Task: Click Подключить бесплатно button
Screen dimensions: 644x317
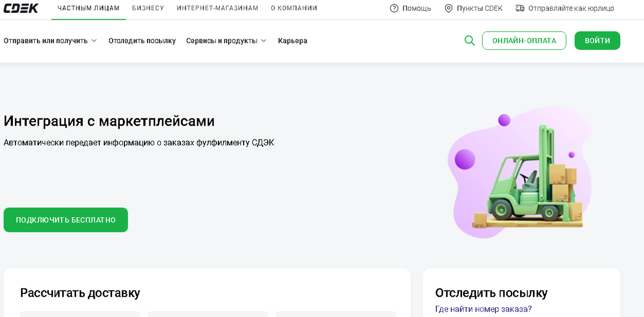Action: tap(65, 220)
